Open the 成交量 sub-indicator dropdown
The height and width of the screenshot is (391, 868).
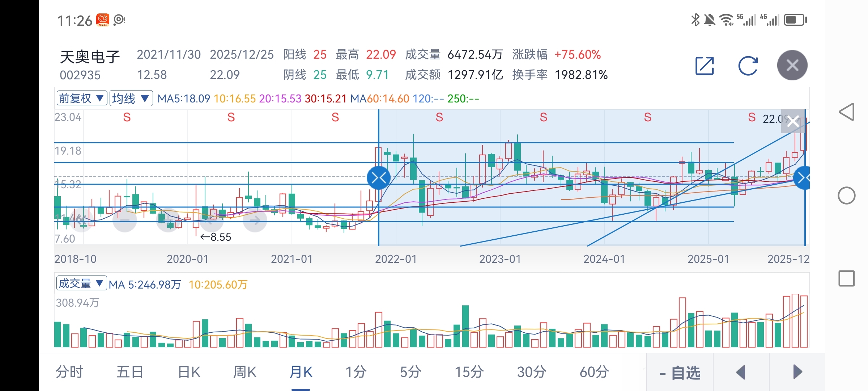(81, 283)
